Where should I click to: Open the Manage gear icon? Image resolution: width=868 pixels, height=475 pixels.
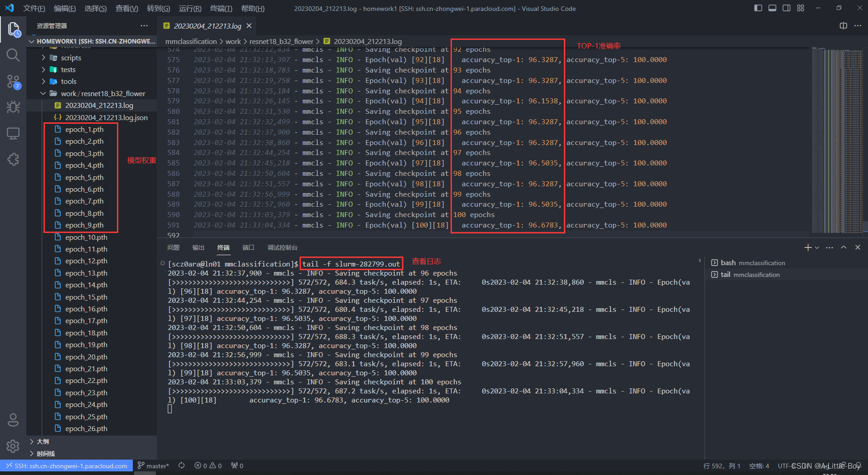(13, 446)
